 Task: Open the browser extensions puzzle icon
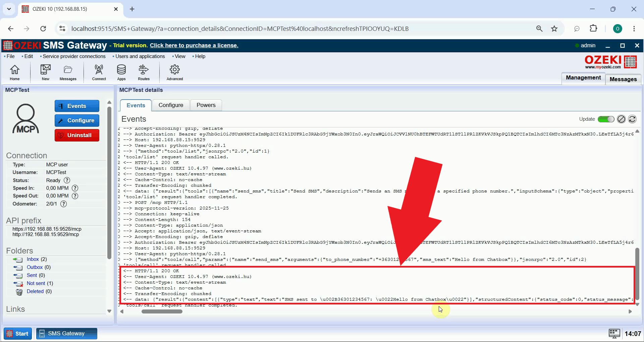[593, 28]
